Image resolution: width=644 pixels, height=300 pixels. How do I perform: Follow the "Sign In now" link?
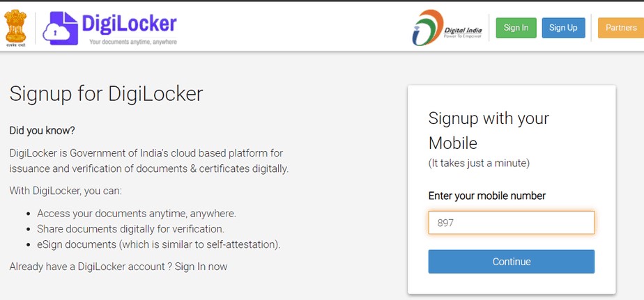pyautogui.click(x=201, y=267)
